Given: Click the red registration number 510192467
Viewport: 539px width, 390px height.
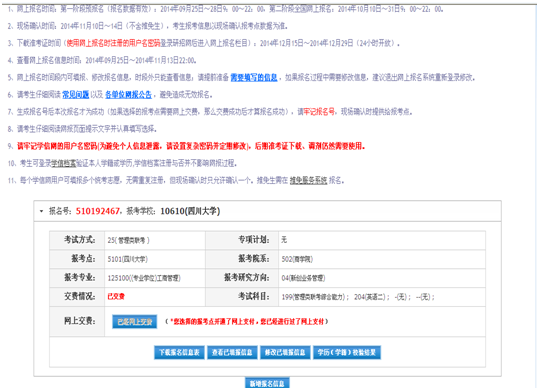Looking at the screenshot, I should 98,211.
